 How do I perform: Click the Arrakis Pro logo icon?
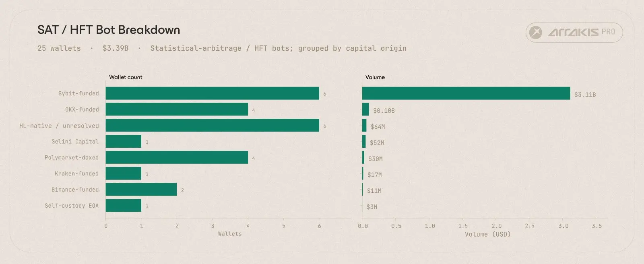[536, 32]
